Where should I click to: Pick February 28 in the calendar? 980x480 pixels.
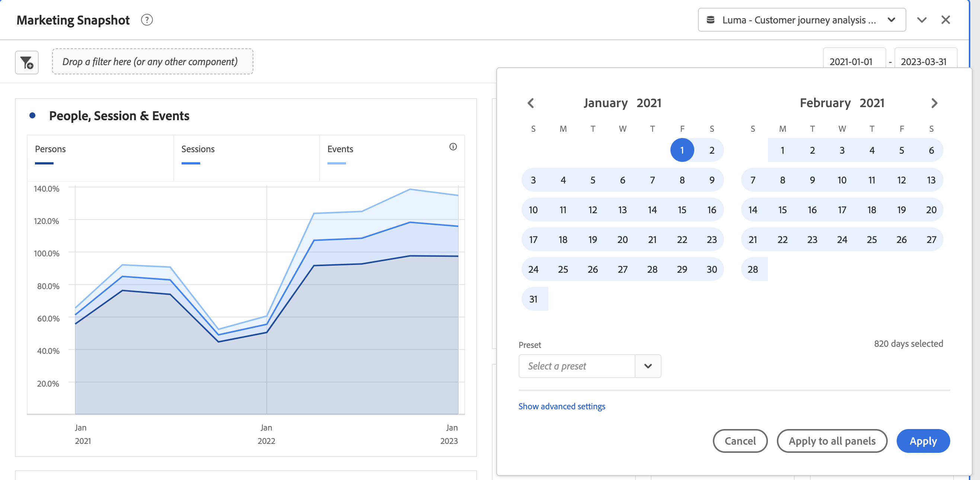pos(753,269)
